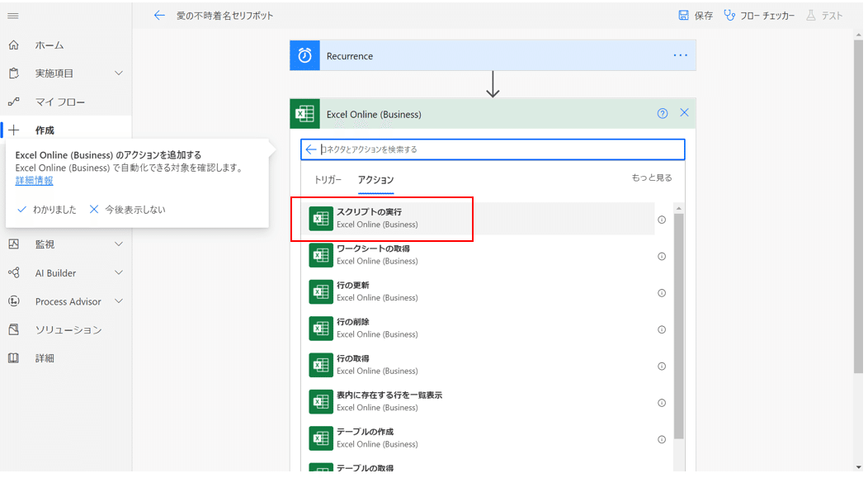Click the Excel Online (Business) header icon
This screenshot has height=478, width=868.
pyautogui.click(x=305, y=114)
